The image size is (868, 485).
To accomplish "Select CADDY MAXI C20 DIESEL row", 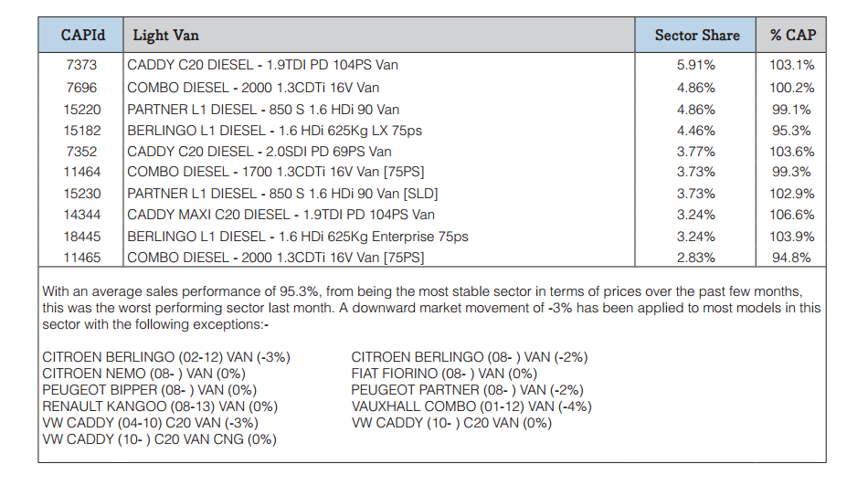I will coord(432,215).
